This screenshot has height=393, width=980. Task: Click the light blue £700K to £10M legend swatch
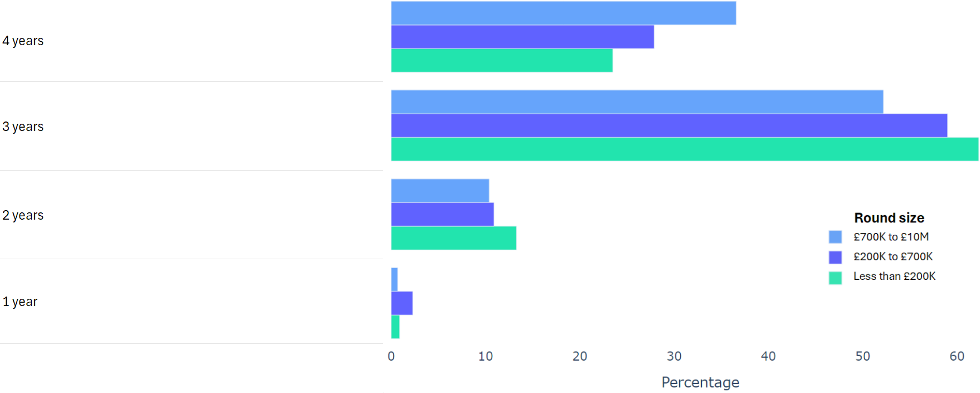(x=835, y=237)
